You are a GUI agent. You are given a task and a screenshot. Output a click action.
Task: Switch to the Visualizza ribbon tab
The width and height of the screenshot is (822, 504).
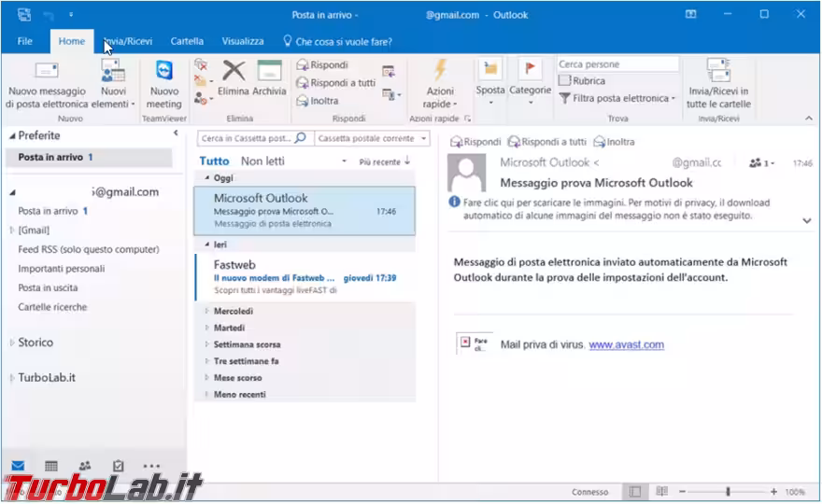(242, 41)
